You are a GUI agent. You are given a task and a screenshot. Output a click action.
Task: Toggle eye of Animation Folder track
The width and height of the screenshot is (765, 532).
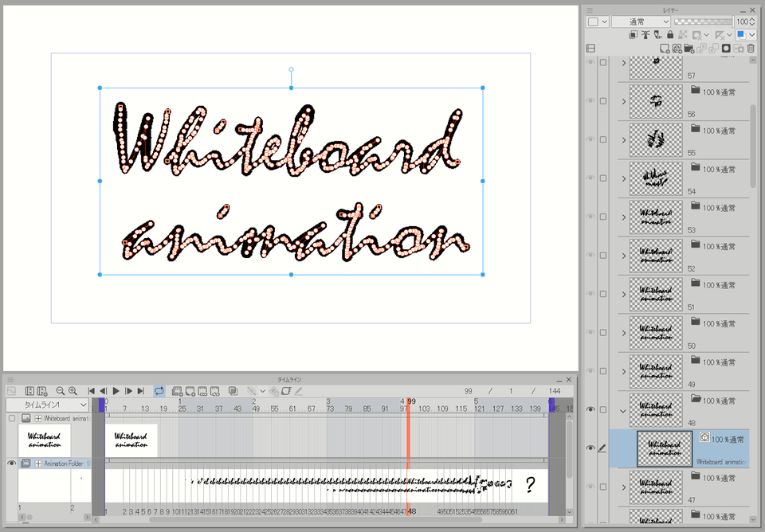point(11,464)
